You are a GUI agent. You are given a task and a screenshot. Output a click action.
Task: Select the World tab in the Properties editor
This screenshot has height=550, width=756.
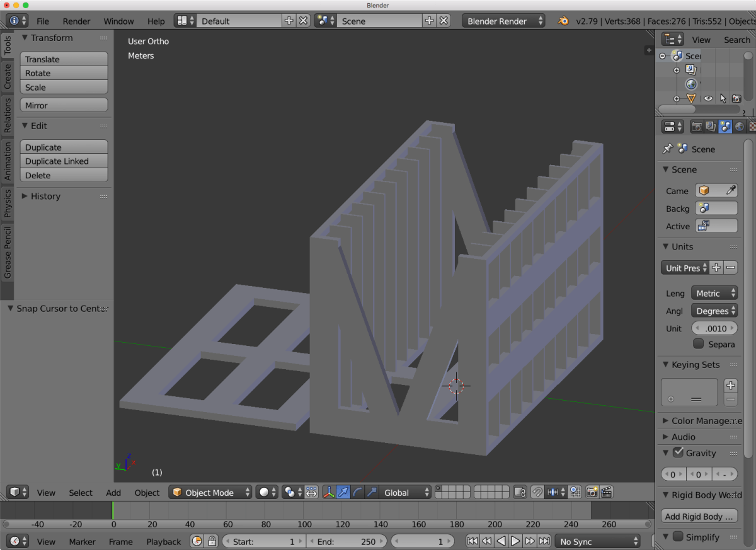tap(740, 126)
